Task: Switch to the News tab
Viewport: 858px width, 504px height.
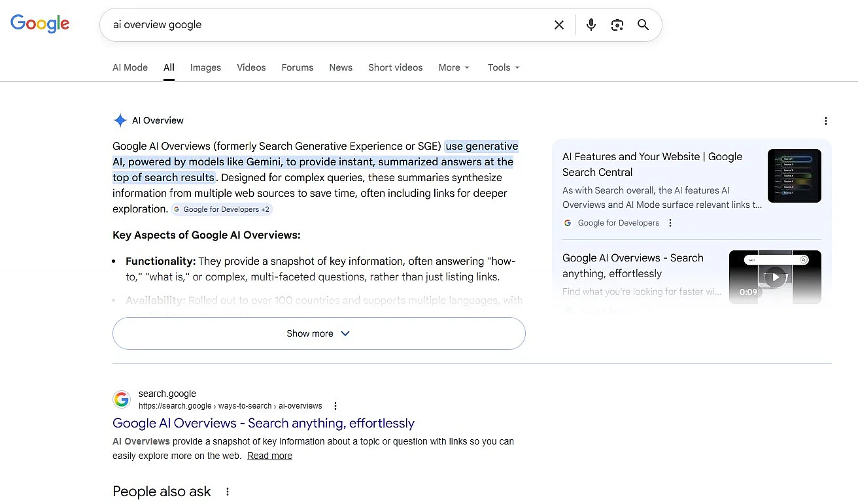Action: [341, 67]
